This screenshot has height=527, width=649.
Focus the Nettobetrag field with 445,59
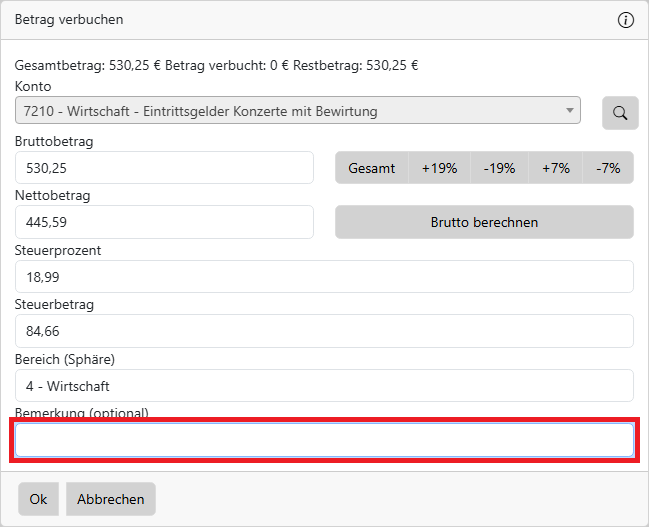[x=164, y=222]
